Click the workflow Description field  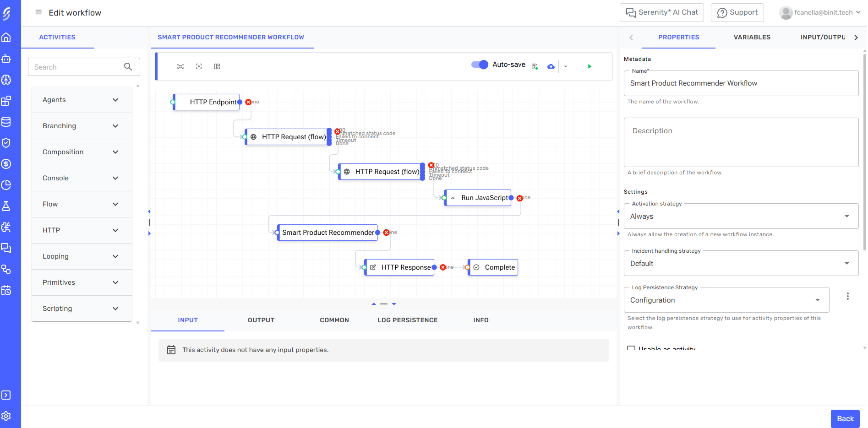pyautogui.click(x=741, y=142)
